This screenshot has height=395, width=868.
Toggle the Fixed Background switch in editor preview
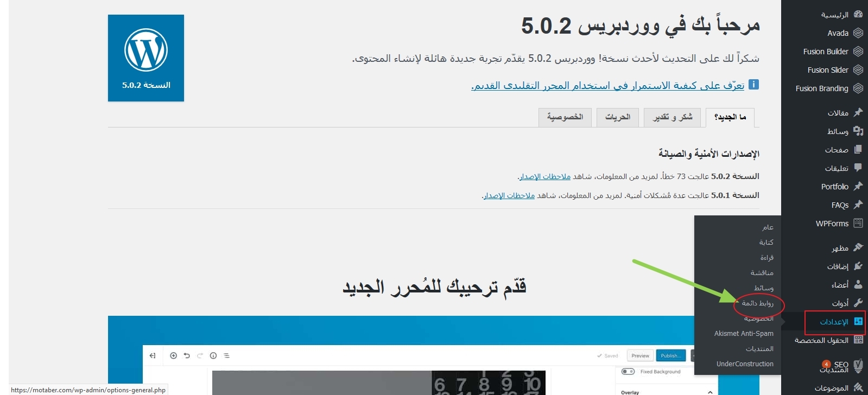pyautogui.click(x=628, y=372)
